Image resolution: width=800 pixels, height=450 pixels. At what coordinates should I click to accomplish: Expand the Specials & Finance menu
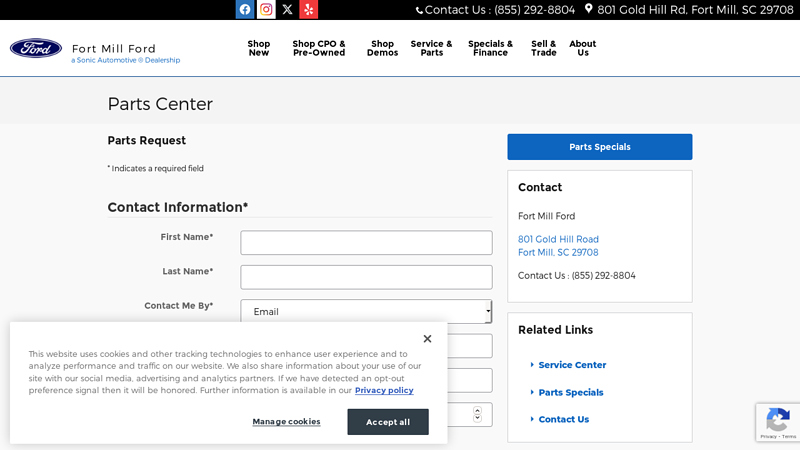[490, 48]
